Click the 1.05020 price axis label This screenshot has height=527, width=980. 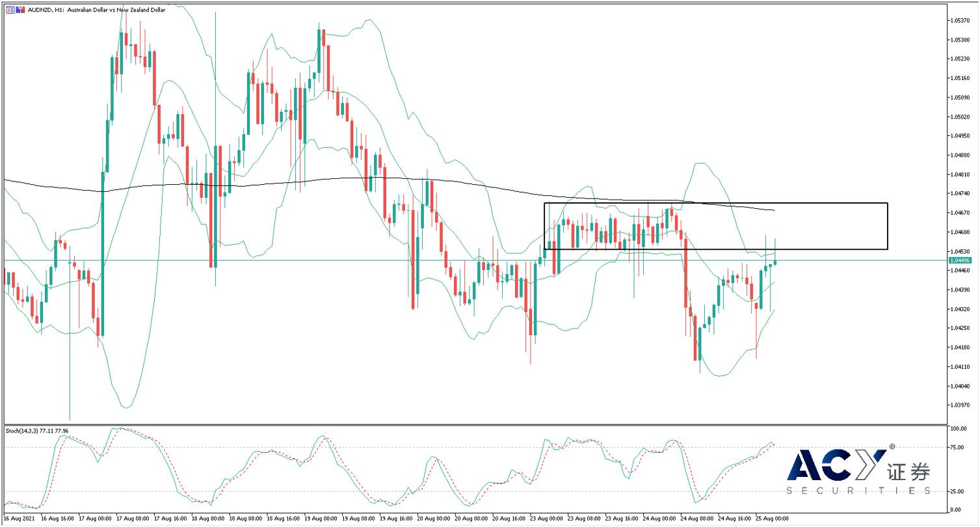pyautogui.click(x=960, y=117)
